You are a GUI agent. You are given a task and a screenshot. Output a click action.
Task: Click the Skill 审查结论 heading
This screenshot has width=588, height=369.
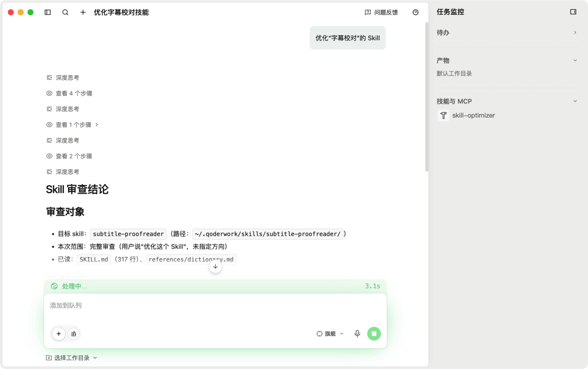(77, 189)
